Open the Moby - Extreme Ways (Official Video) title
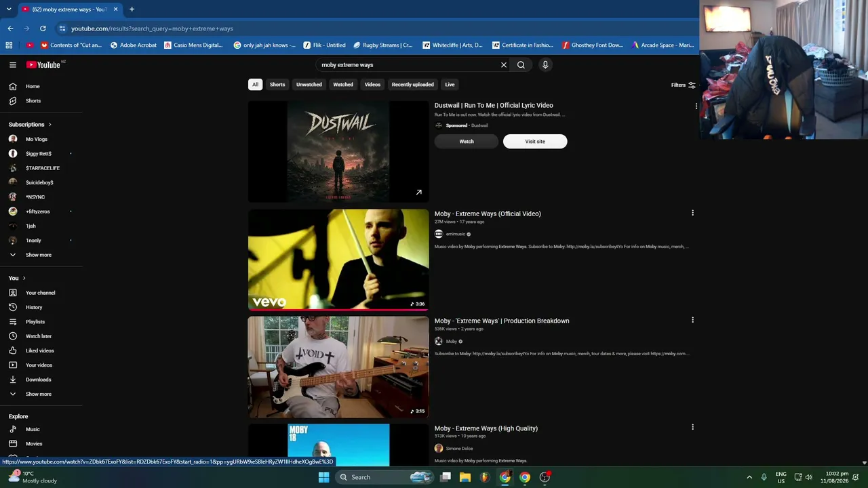The width and height of the screenshot is (868, 488). pyautogui.click(x=488, y=214)
